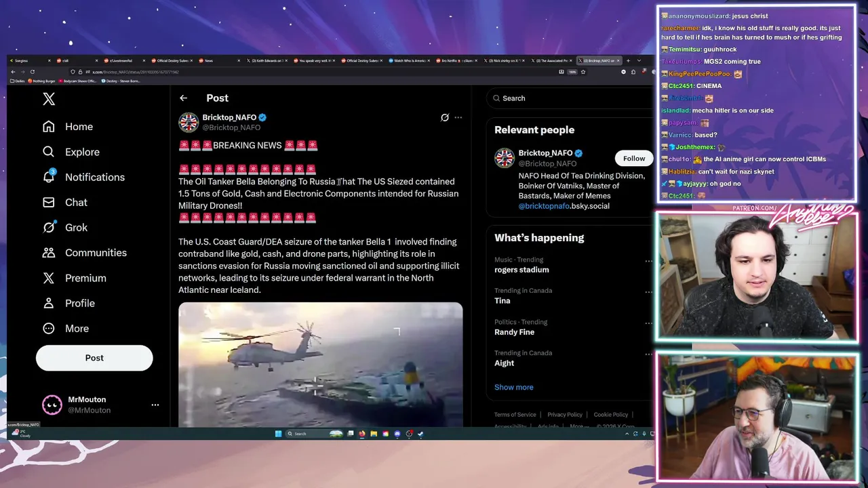
Task: Open the Aight trend
Action: pyautogui.click(x=504, y=363)
